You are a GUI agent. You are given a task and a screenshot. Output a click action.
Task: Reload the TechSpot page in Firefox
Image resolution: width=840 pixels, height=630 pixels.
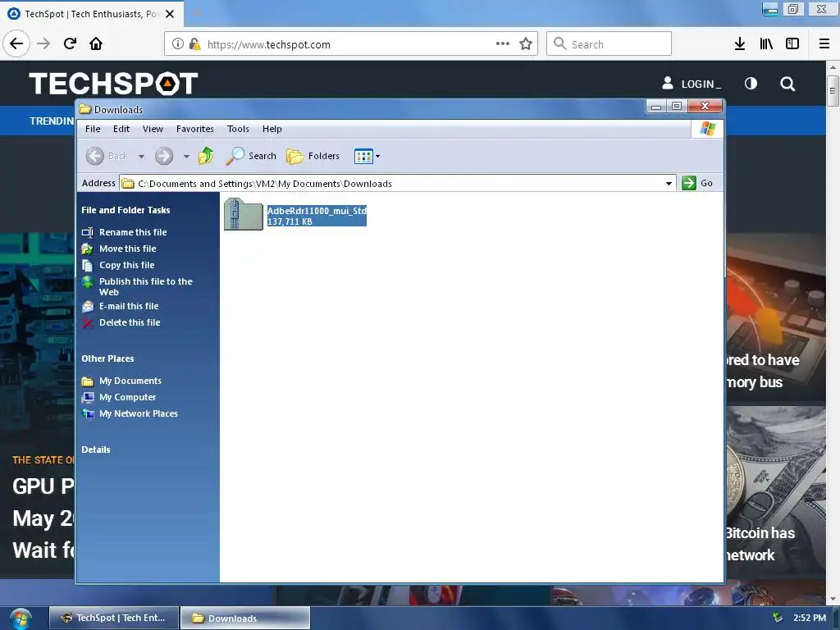point(70,43)
